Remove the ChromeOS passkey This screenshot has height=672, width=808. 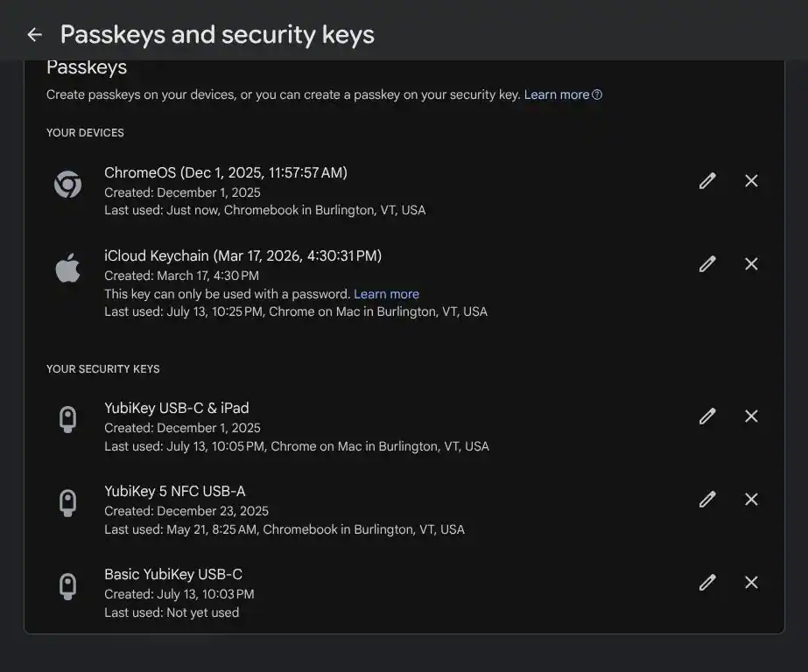pos(751,181)
